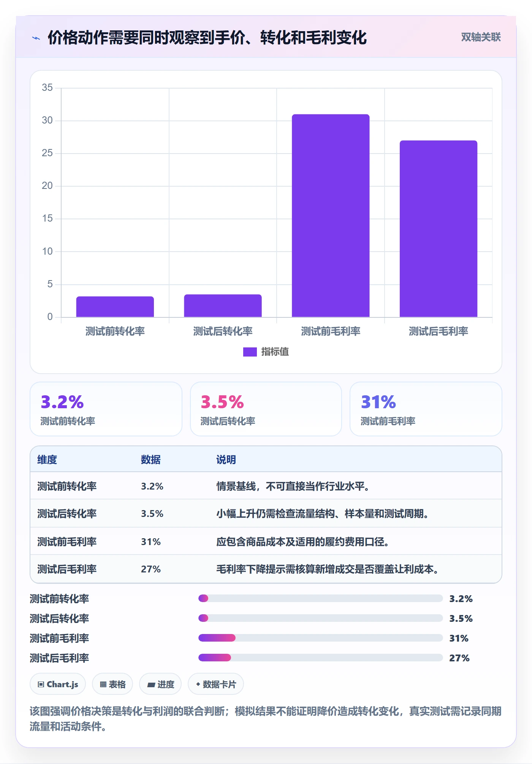Click the diamond icon in 数据卡片 tag
The width and height of the screenshot is (532, 764).
198,684
